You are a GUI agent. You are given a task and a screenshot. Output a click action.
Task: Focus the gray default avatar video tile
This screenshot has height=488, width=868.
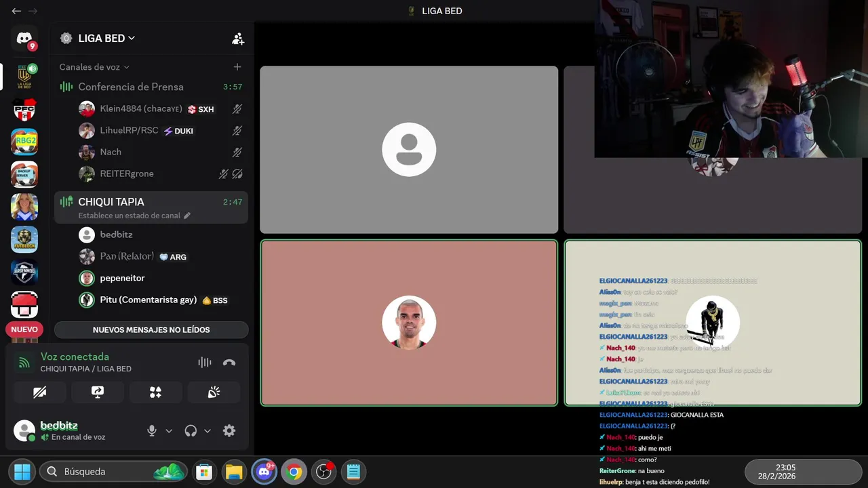(409, 150)
